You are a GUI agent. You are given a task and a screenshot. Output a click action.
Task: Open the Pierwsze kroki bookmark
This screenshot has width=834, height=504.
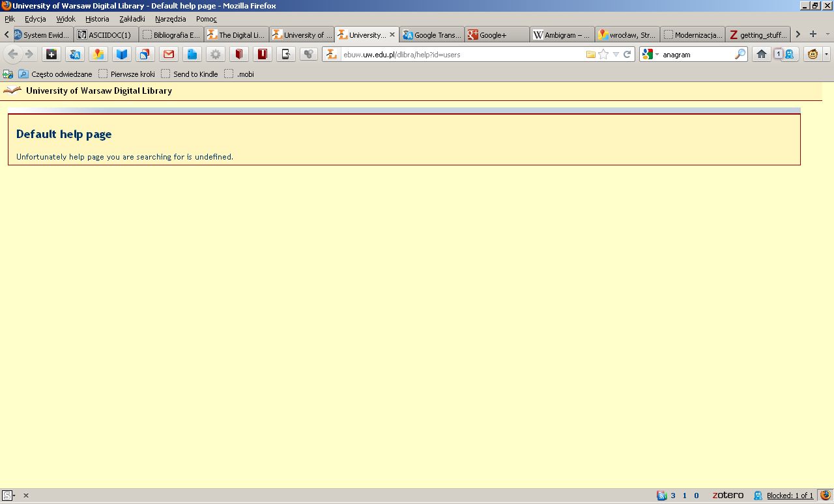[126, 74]
